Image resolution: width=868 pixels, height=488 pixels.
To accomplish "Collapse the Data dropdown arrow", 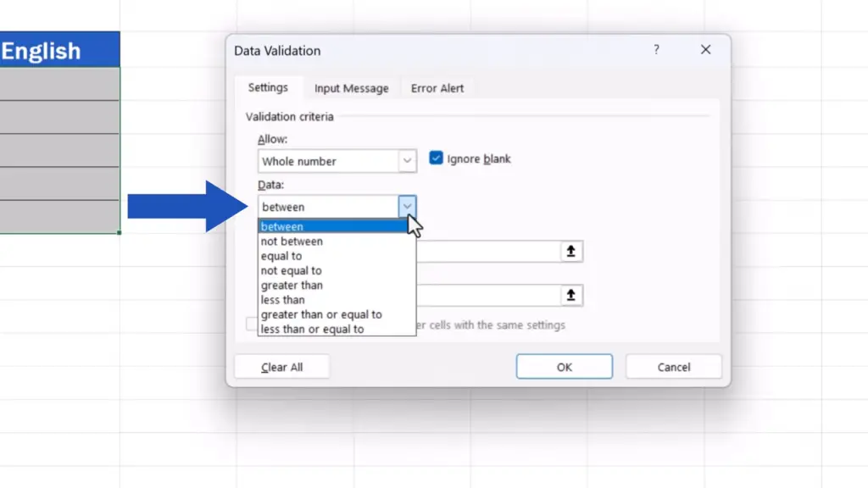I will (408, 207).
